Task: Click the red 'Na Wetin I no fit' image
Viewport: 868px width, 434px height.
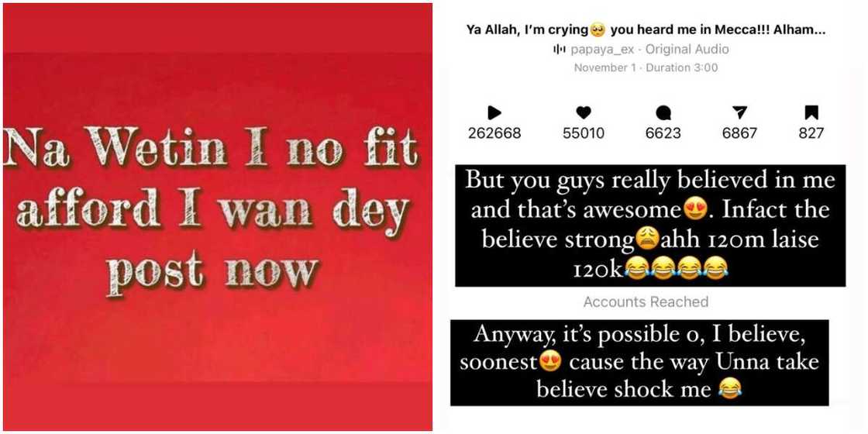Action: pos(218,217)
